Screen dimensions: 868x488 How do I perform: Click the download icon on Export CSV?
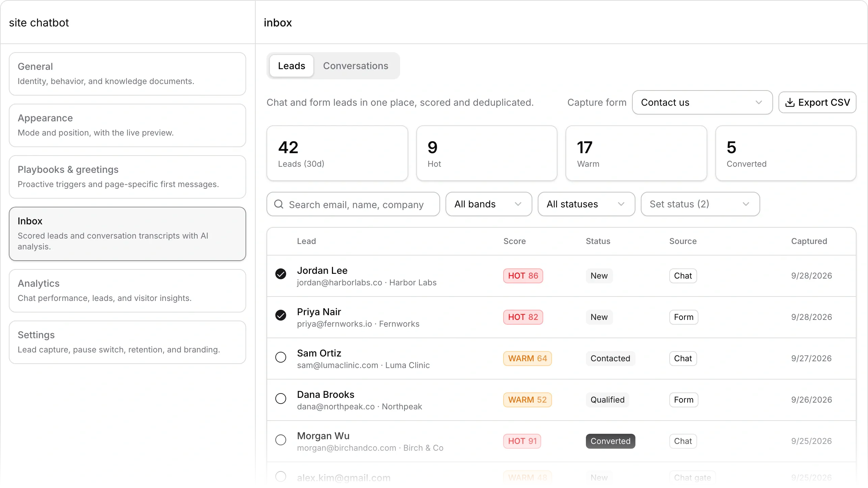coord(790,102)
